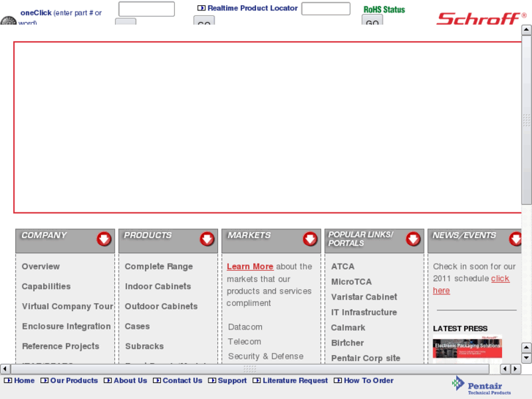Open the Birtcher link
532x399 pixels.
coord(348,343)
